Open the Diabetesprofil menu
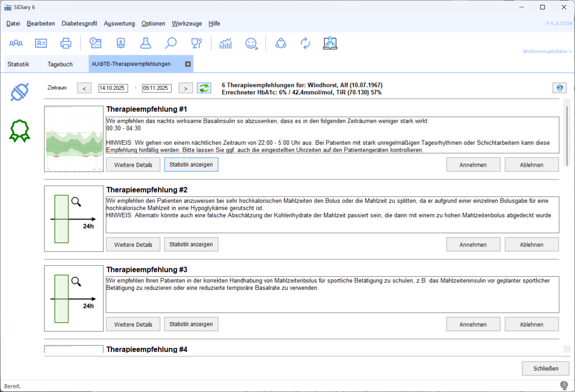The height and width of the screenshot is (392, 575). 79,24
